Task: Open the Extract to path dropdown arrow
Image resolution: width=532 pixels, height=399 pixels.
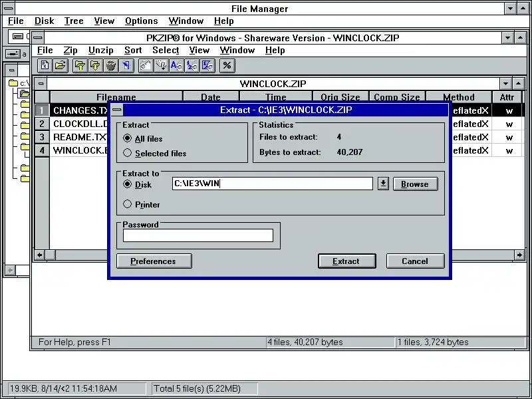Action: (383, 184)
